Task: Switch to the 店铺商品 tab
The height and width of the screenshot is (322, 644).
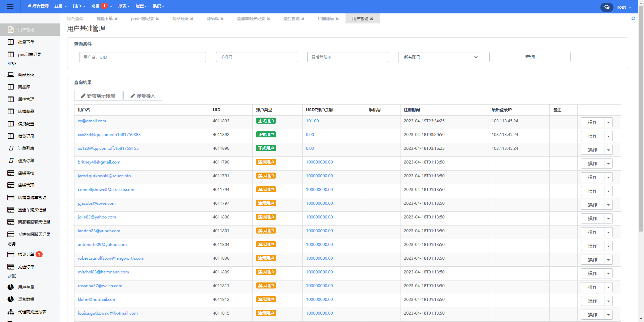Action: (326, 19)
